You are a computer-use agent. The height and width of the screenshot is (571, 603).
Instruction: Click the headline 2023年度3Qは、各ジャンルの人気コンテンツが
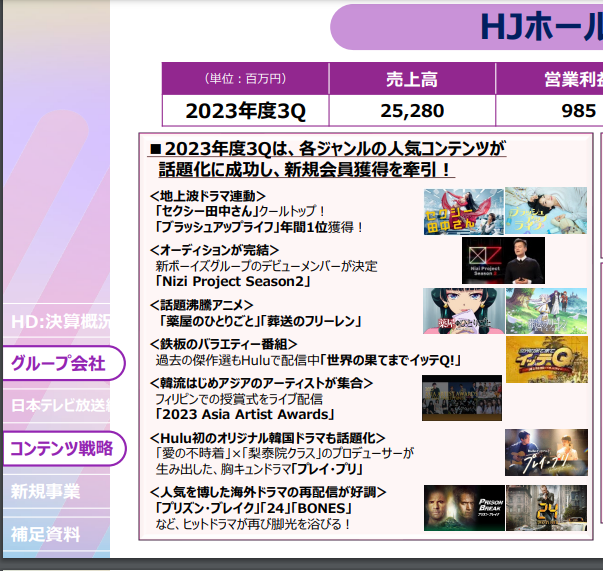(327, 148)
